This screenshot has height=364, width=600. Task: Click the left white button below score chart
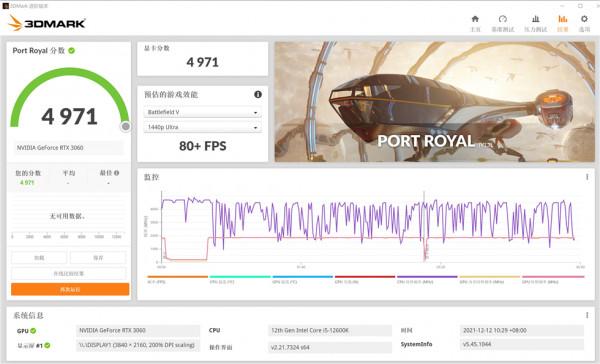[x=39, y=258]
